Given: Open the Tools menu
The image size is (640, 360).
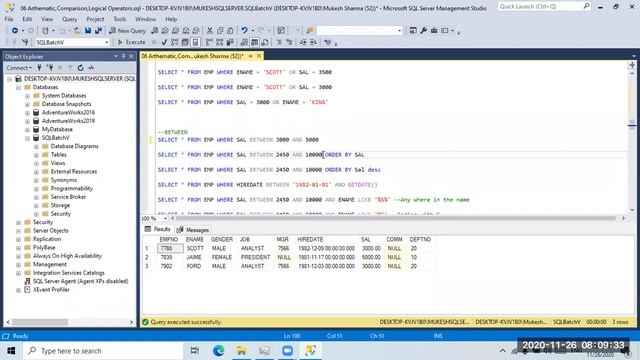Looking at the screenshot, I should (x=120, y=19).
